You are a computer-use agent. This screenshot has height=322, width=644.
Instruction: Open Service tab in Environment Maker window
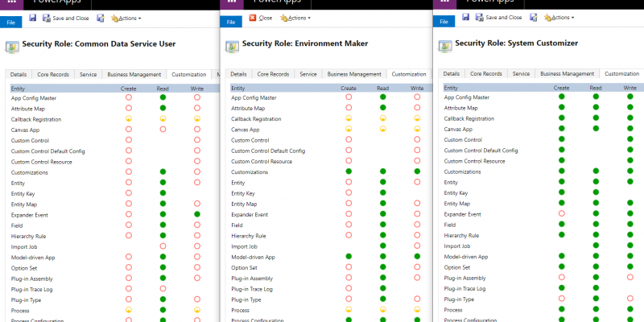(x=308, y=74)
